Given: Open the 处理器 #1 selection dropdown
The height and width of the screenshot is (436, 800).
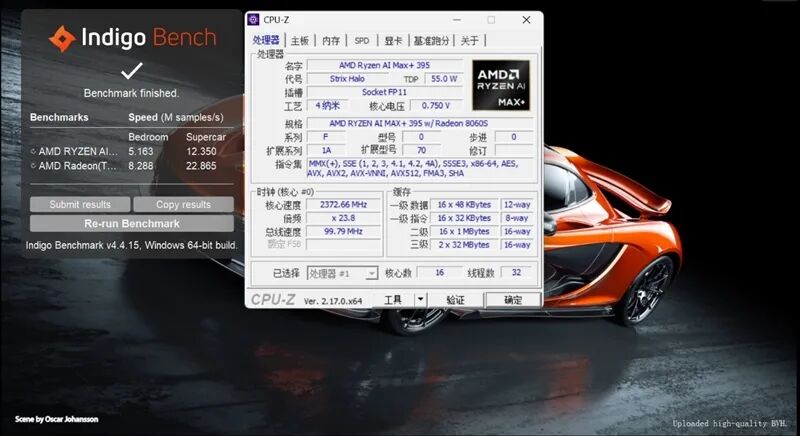Looking at the screenshot, I should [x=342, y=273].
